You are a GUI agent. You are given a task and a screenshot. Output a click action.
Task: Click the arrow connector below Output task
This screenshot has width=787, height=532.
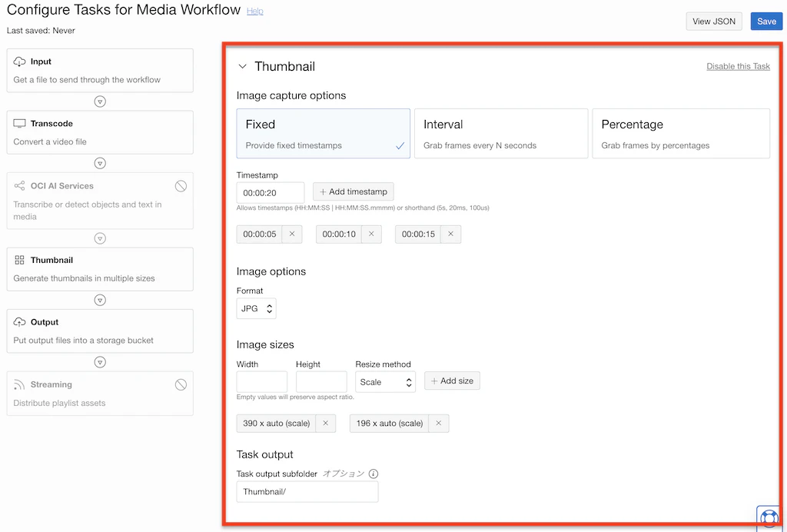[x=100, y=362]
